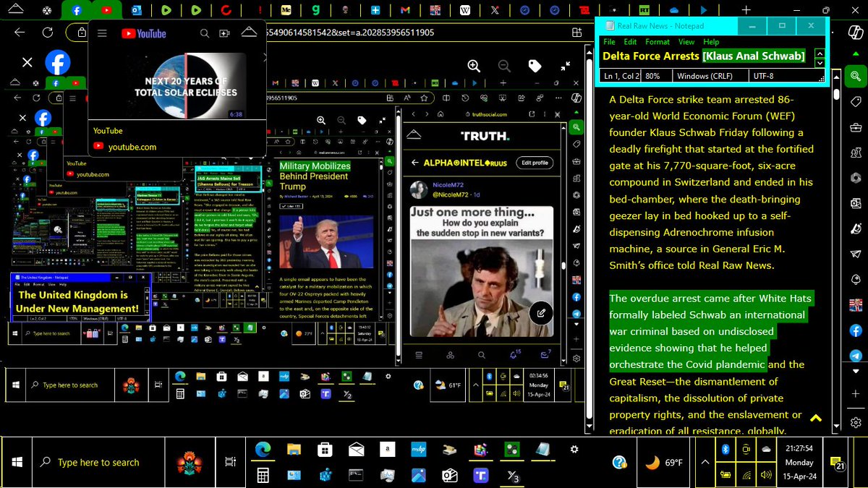Click the NicoleM72 username on the post
868x488 pixels.
pyautogui.click(x=447, y=185)
